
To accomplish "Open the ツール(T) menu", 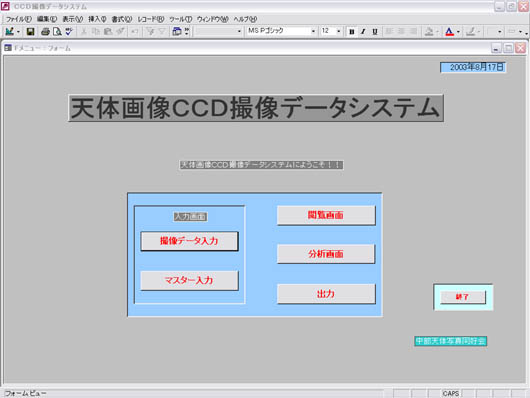I will pyautogui.click(x=180, y=19).
